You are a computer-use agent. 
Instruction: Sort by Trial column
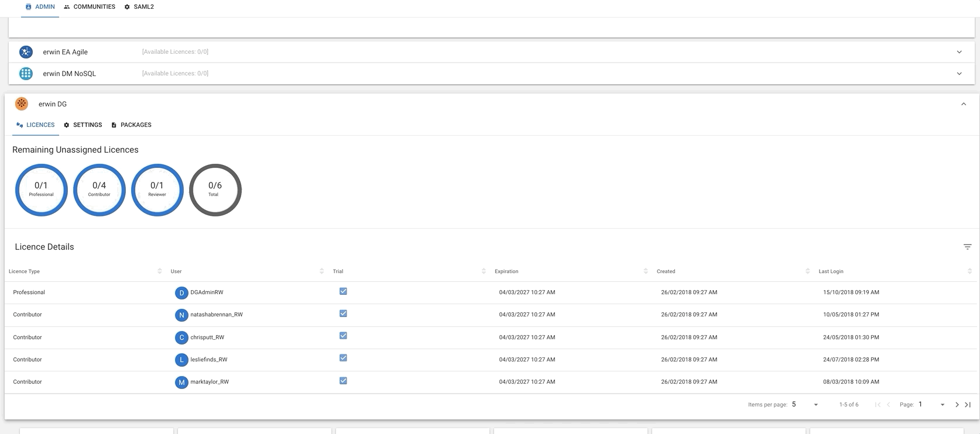tap(484, 271)
